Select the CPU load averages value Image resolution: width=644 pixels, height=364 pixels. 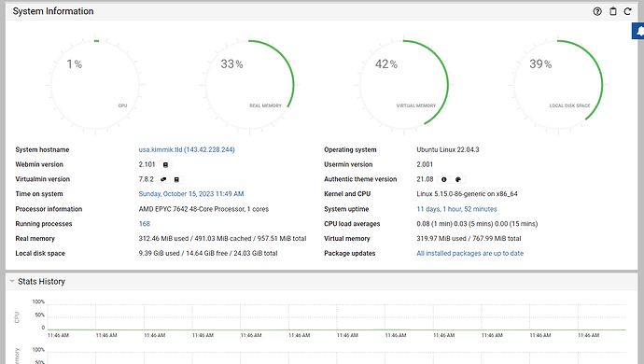[477, 224]
